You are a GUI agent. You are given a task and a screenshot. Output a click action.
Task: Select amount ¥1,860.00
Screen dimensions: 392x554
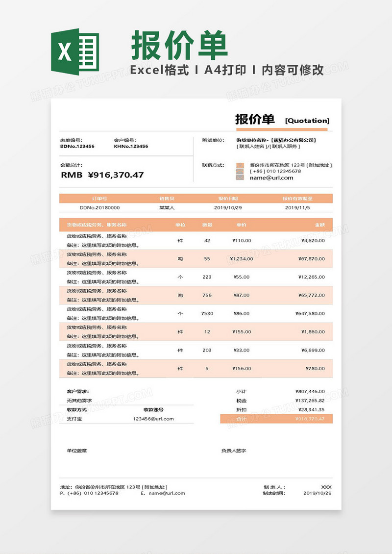tap(313, 332)
